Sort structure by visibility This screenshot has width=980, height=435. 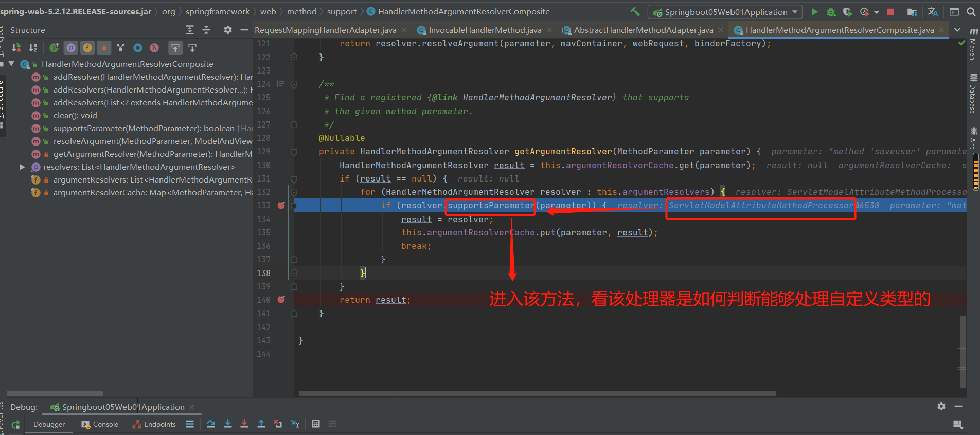[x=16, y=48]
